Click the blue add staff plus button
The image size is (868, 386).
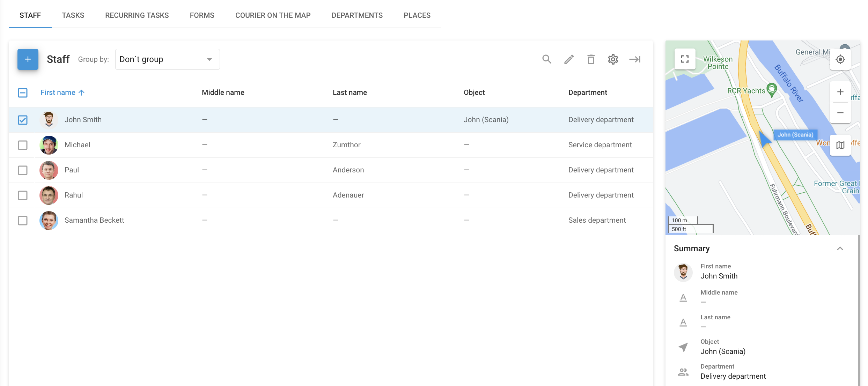(28, 59)
